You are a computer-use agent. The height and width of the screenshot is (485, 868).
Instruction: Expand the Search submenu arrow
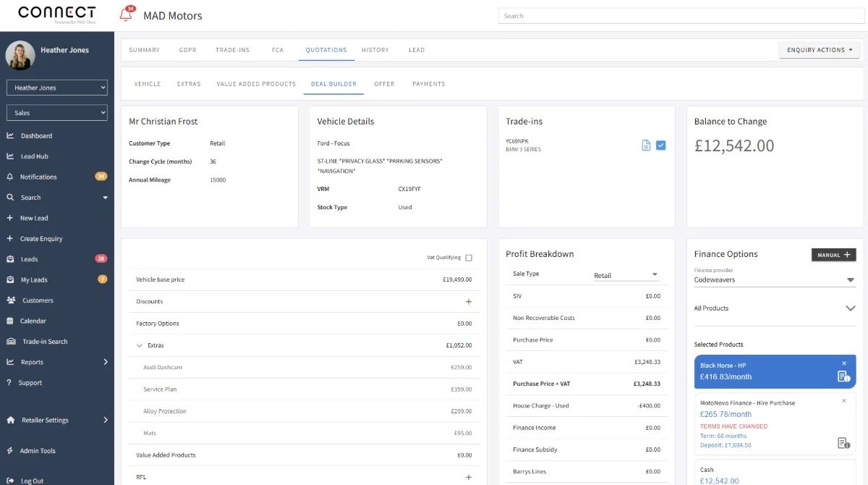[105, 198]
